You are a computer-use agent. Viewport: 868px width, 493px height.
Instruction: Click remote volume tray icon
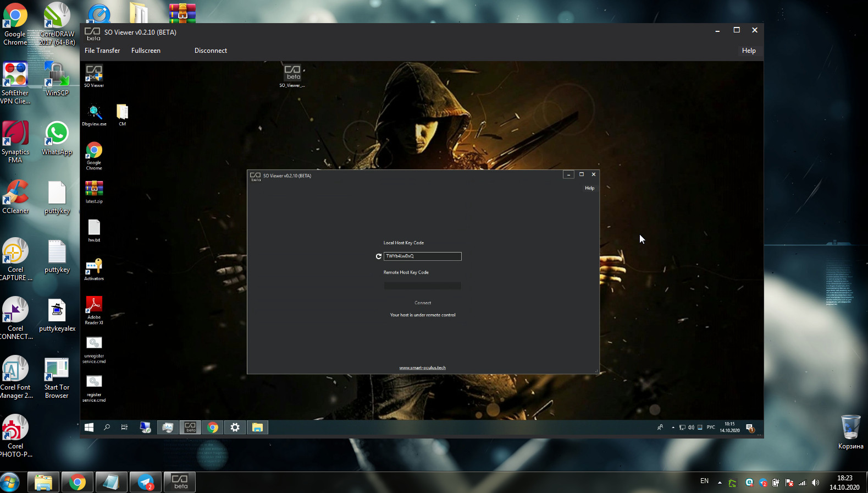[691, 428]
